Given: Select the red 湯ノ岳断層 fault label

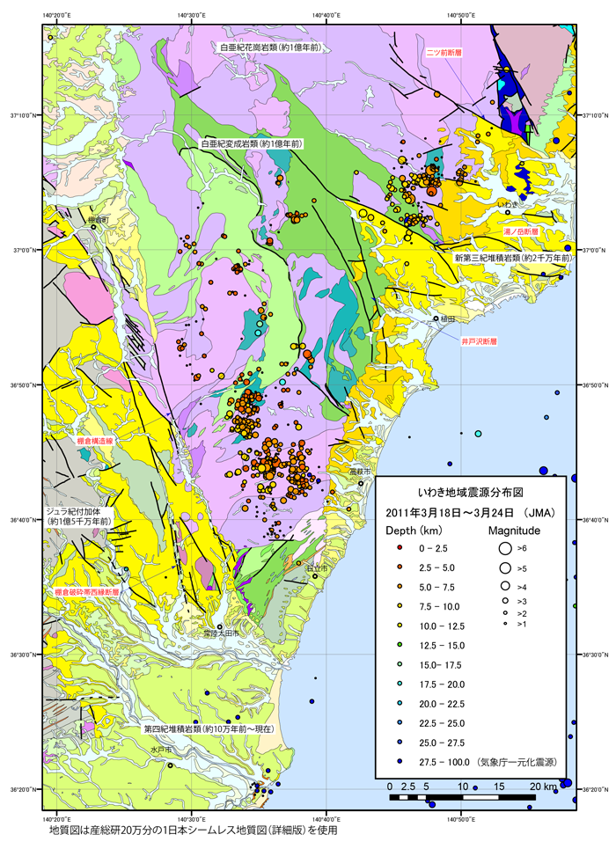Looking at the screenshot, I should 520,231.
